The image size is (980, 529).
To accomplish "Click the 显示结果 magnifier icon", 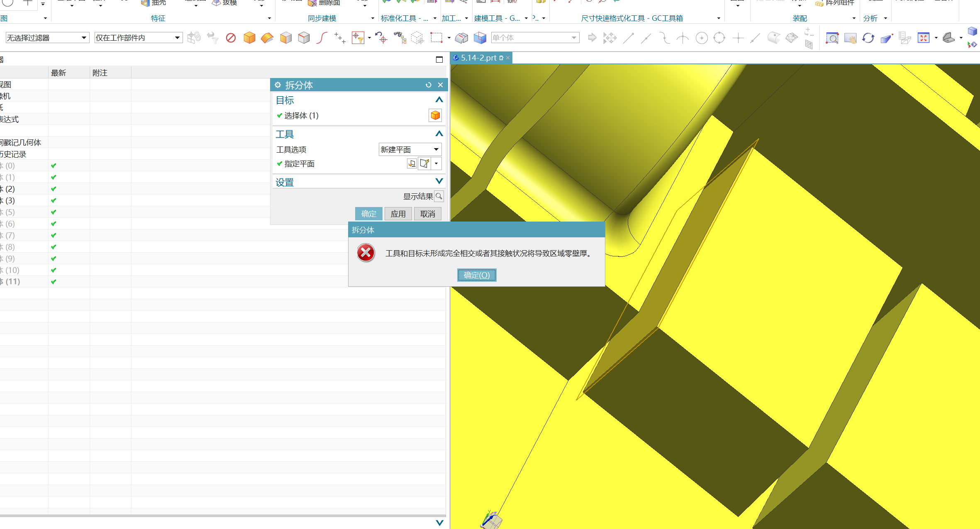I will [439, 196].
